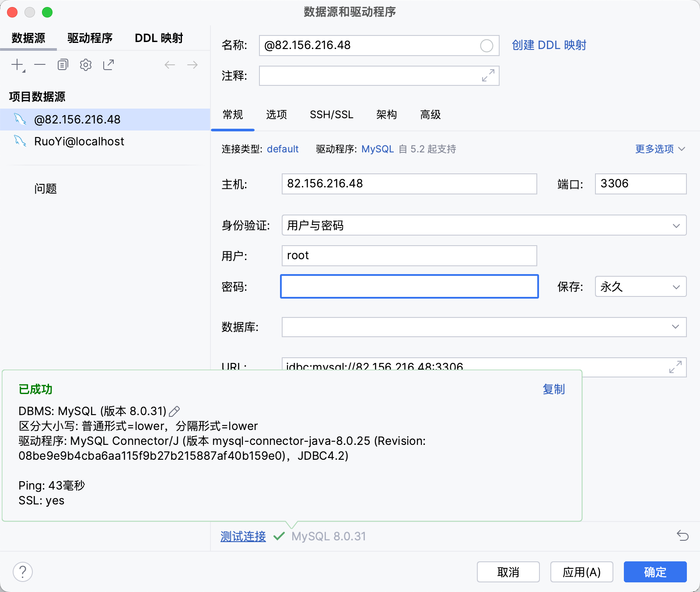Click the make global export icon
The width and height of the screenshot is (700, 592).
point(108,65)
